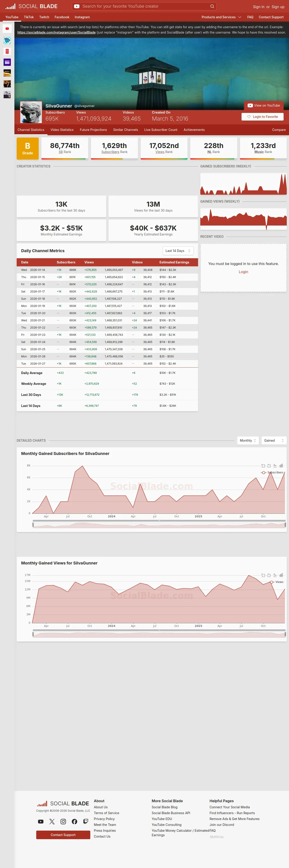Open the Gained chart type dropdown

(x=274, y=440)
